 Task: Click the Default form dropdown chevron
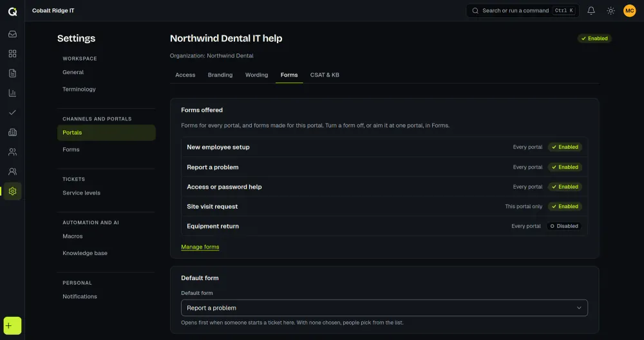579,308
